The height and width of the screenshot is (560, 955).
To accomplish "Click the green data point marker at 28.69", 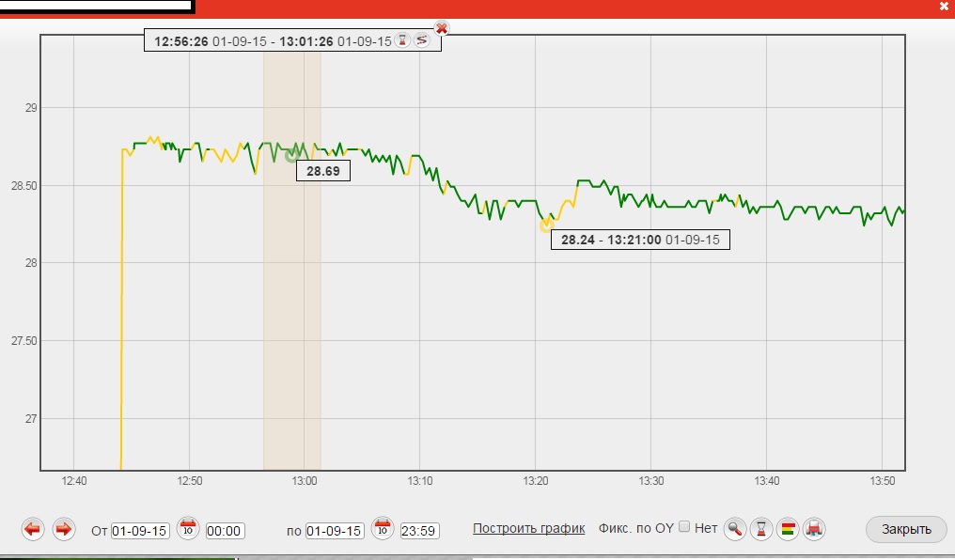I will [291, 156].
